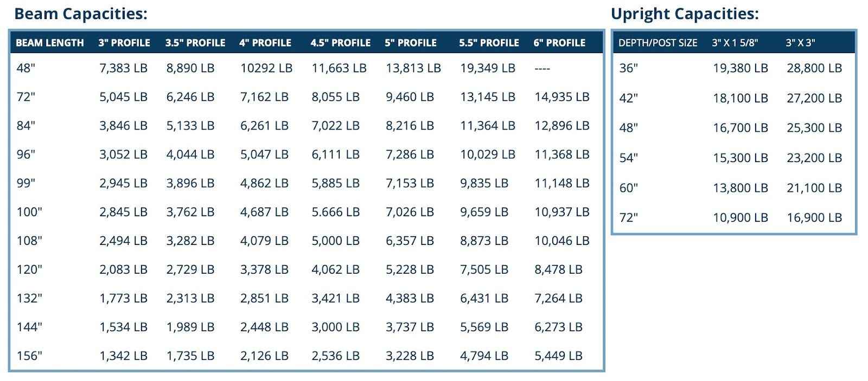Image resolution: width=868 pixels, height=381 pixels.
Task: Click the 3.5" PROFILE column header
Action: [x=195, y=43]
